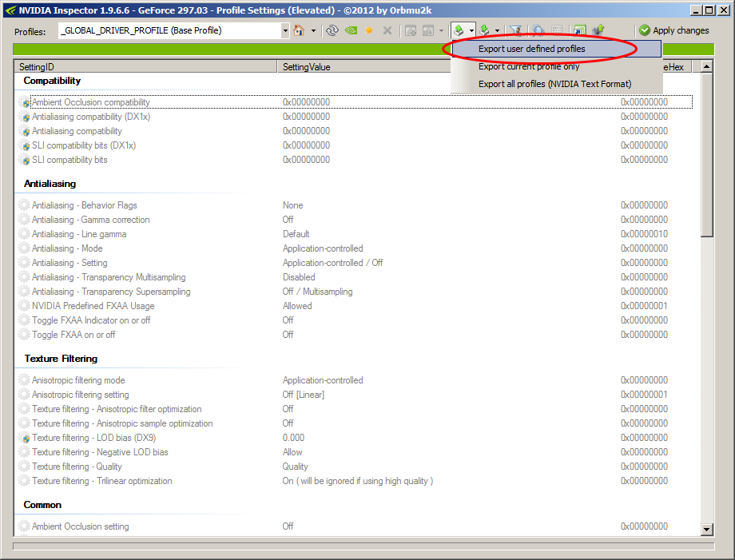The width and height of the screenshot is (735, 560).
Task: Click the Off [Linear] value cell
Action: [x=304, y=395]
